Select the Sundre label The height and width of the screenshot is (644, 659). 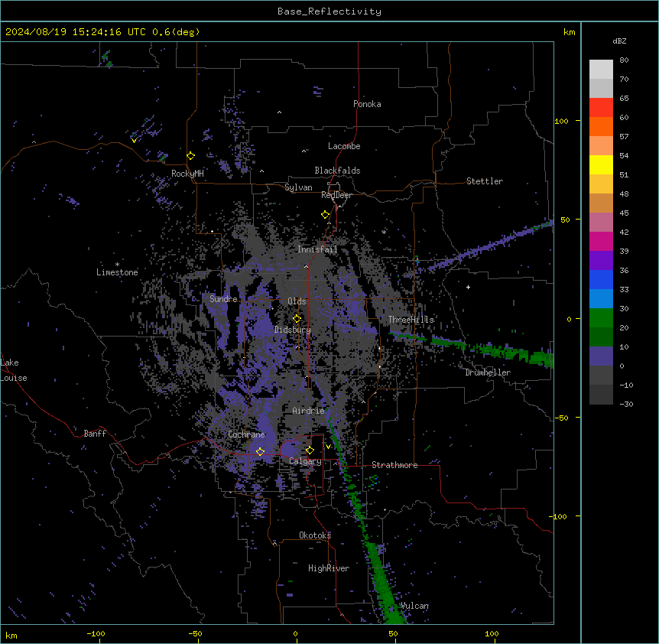coord(223,299)
